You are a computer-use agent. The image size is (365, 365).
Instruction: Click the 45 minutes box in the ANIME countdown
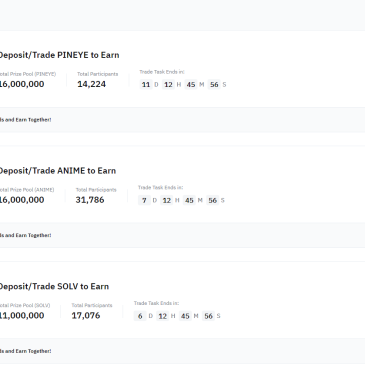[189, 200]
